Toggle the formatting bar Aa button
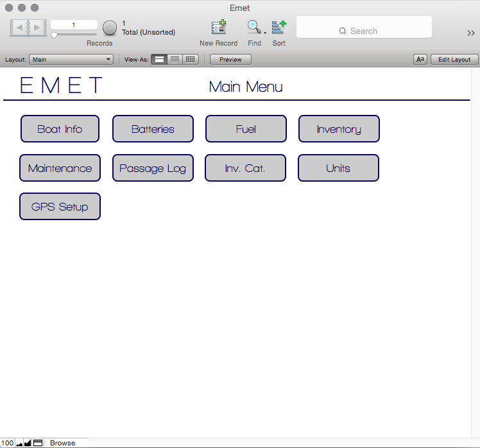Viewport: 480px width, 448px height. pyautogui.click(x=420, y=60)
